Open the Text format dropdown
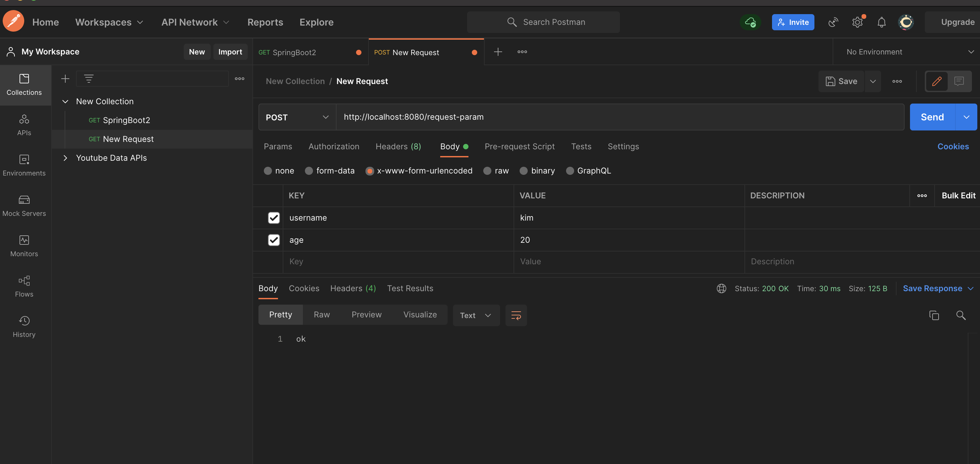The image size is (980, 464). (476, 315)
